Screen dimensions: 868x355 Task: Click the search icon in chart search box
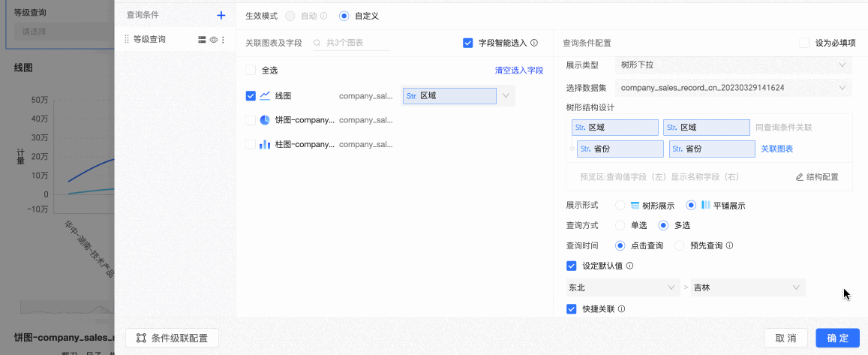317,43
